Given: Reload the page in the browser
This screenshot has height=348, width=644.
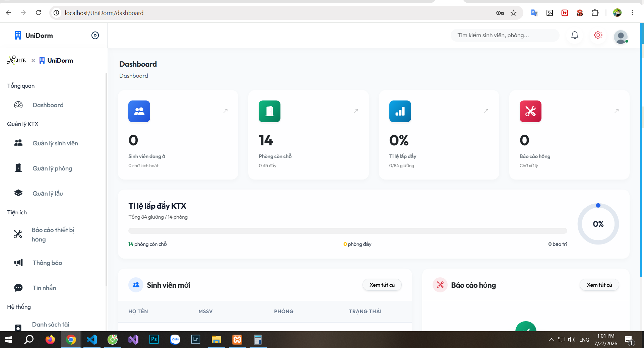Looking at the screenshot, I should [39, 13].
